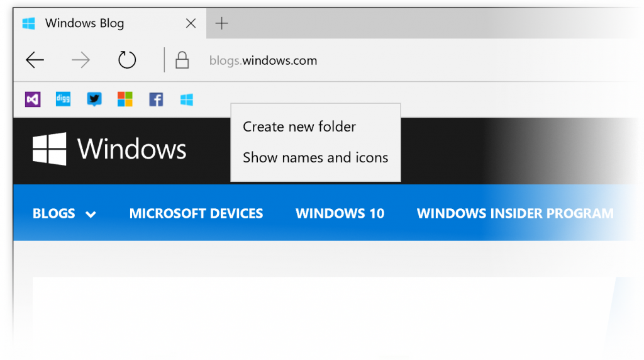Click the forward navigation arrow

(80, 60)
